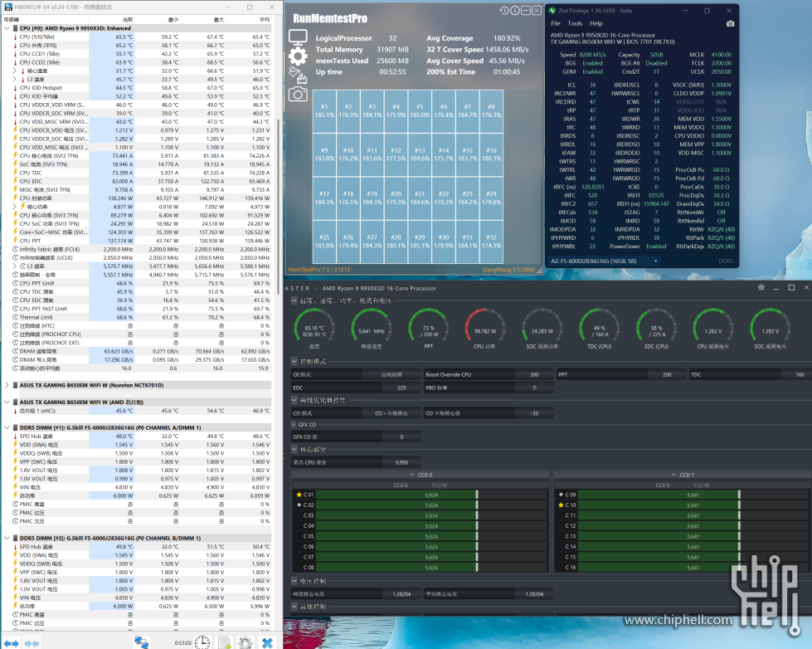This screenshot has width=812, height=649.
Task: Collapse ASTER CCD 1 core panel
Action: click(x=673, y=475)
